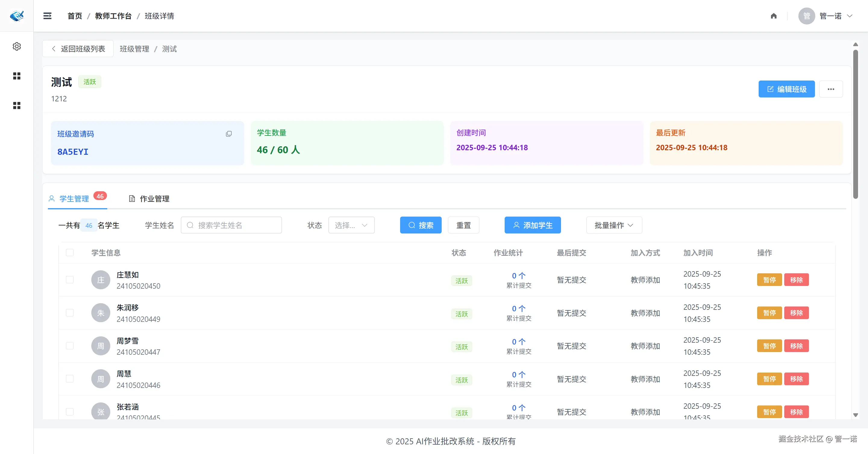Select all students via the header checkbox
The image size is (868, 454).
click(70, 252)
